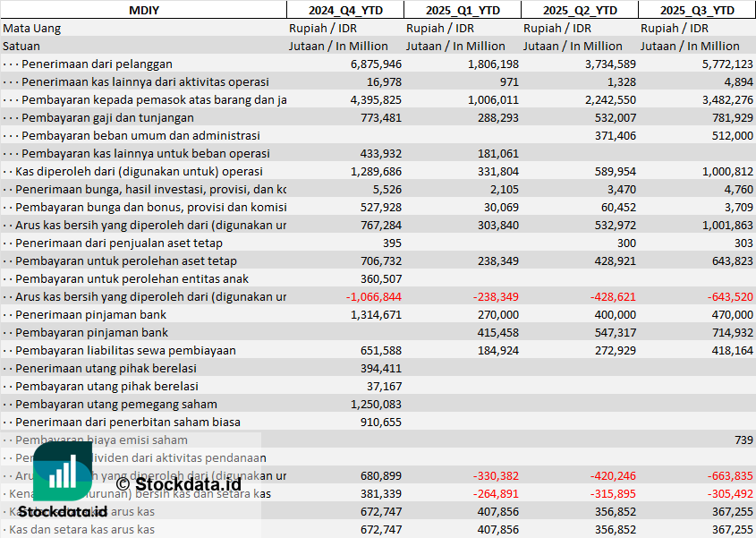756x538 pixels.
Task: Click value 395 for penjualan aset tetap
Action: [x=392, y=243]
